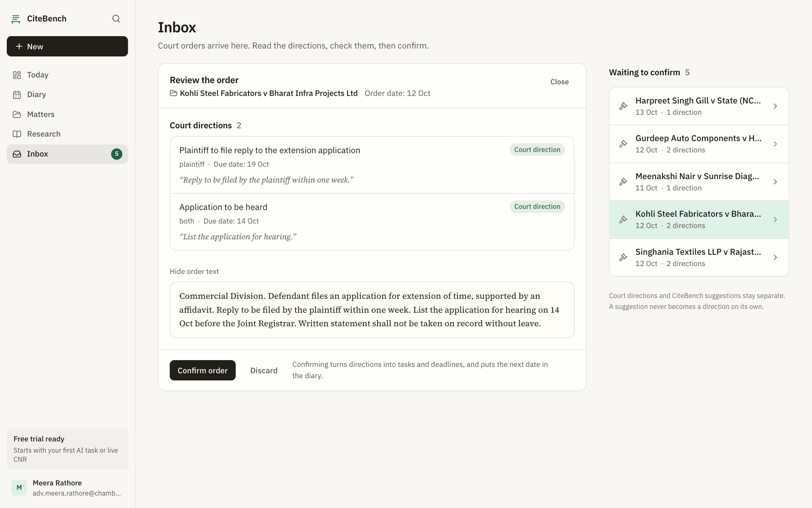812x508 pixels.
Task: Expand Singhania Textiles order chevron
Action: pos(775,257)
